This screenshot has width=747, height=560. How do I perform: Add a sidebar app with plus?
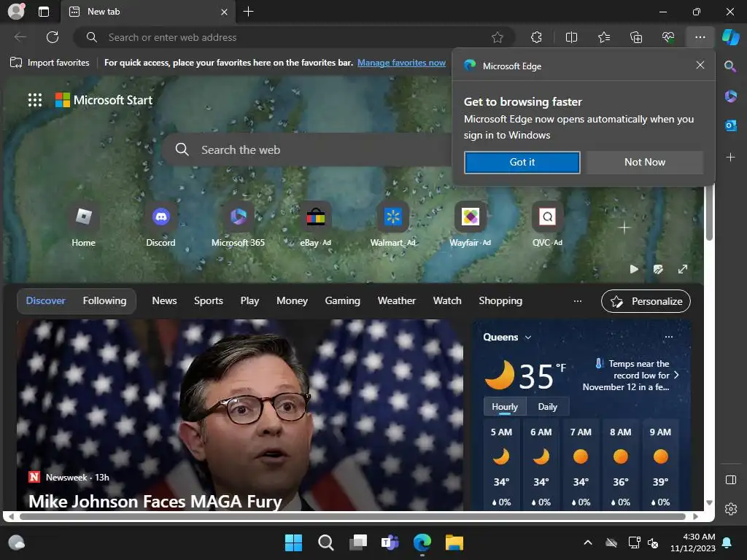(x=730, y=157)
